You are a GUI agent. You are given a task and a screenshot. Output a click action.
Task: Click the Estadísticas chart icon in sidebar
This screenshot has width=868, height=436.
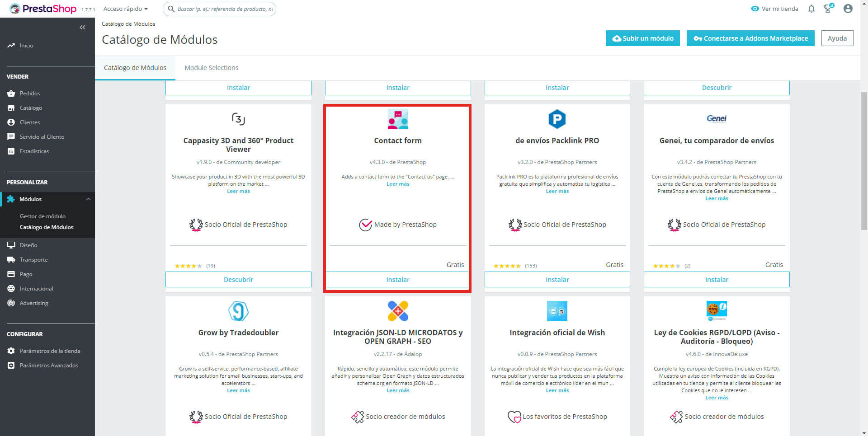(x=11, y=151)
